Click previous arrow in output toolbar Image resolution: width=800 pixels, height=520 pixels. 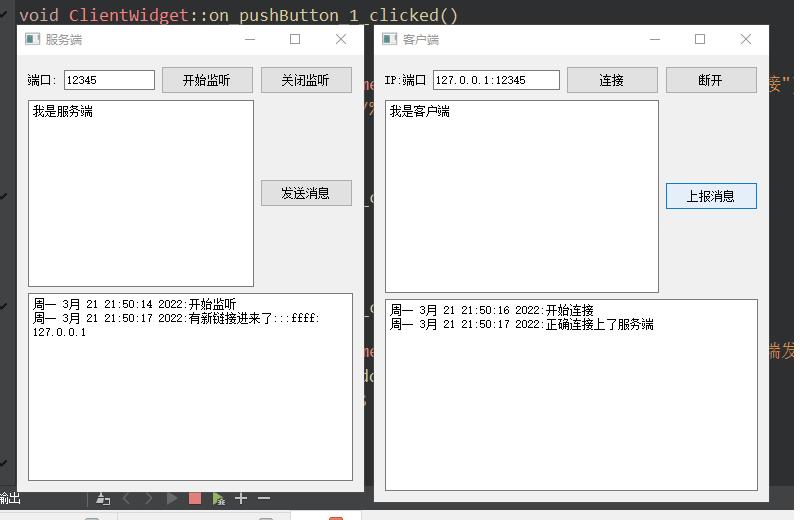[127, 498]
